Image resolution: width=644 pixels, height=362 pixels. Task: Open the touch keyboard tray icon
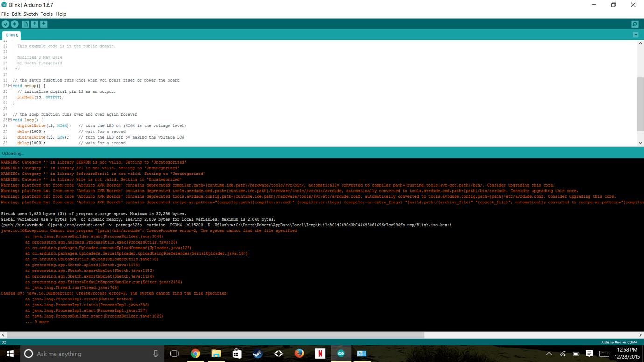point(604,354)
